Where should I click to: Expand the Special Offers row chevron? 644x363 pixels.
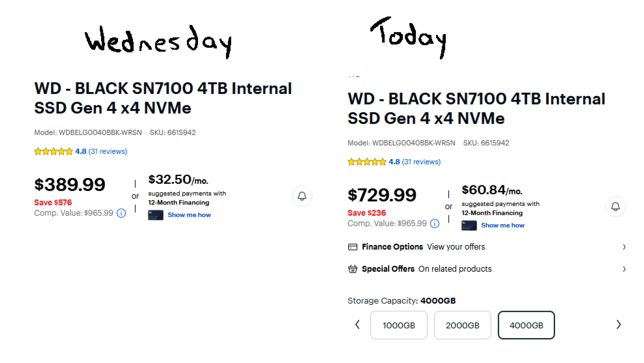pyautogui.click(x=624, y=269)
